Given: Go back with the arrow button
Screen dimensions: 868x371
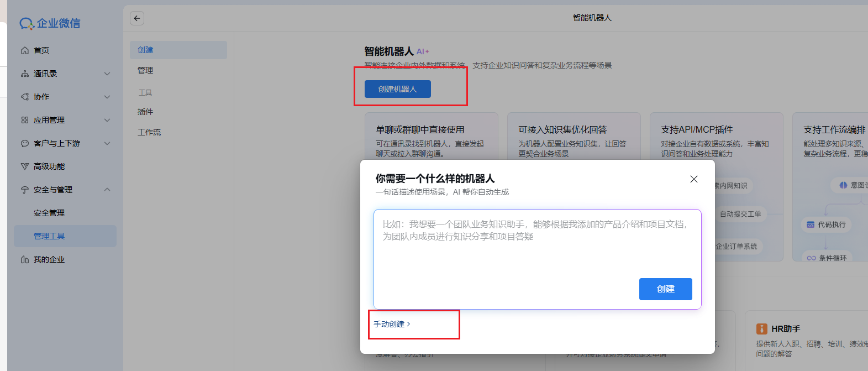Looking at the screenshot, I should 137,18.
